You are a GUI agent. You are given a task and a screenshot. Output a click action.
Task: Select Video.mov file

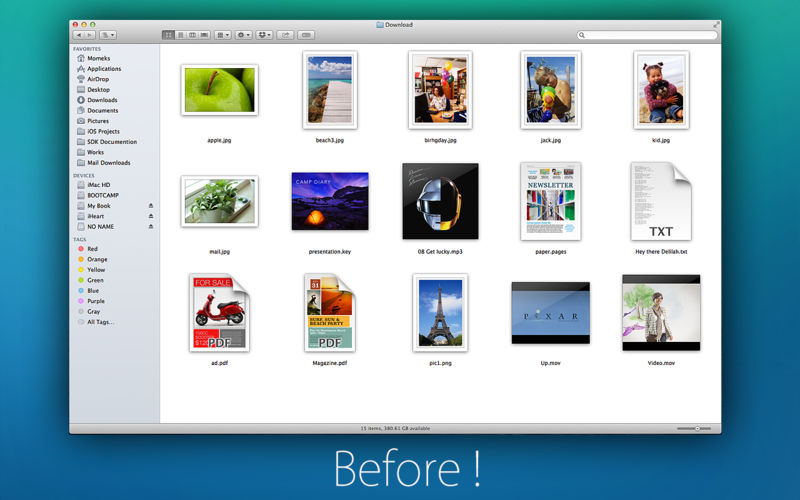point(661,313)
